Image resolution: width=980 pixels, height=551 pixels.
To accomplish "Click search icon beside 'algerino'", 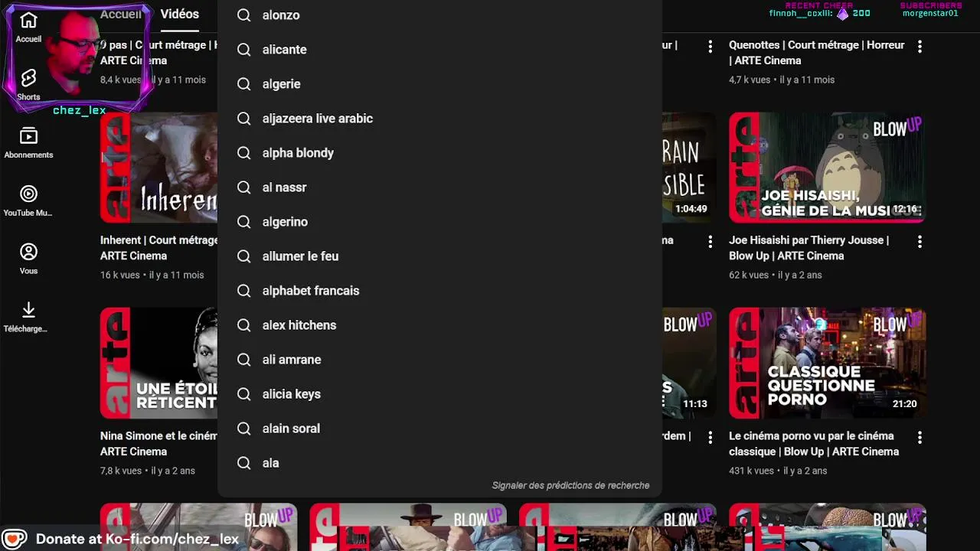I will point(244,222).
